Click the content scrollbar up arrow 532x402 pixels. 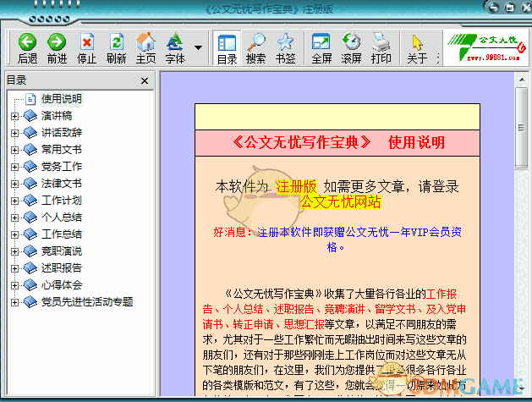(521, 80)
